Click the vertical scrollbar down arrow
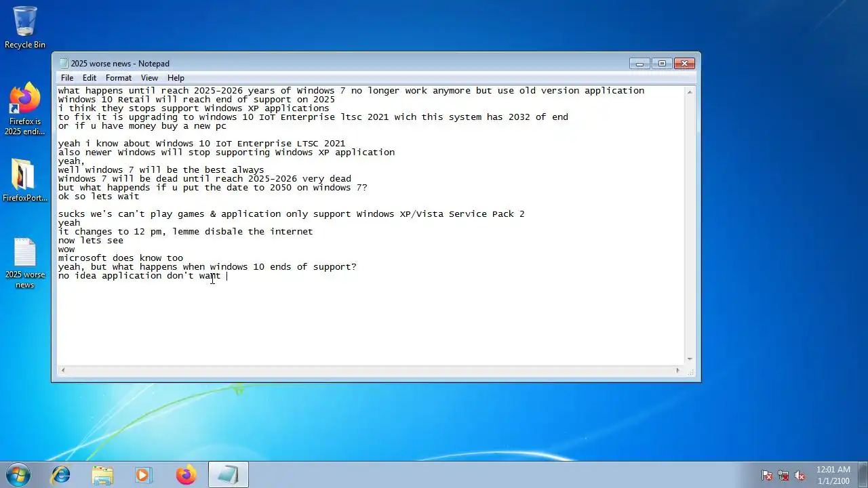Image resolution: width=868 pixels, height=488 pixels. pos(690,359)
